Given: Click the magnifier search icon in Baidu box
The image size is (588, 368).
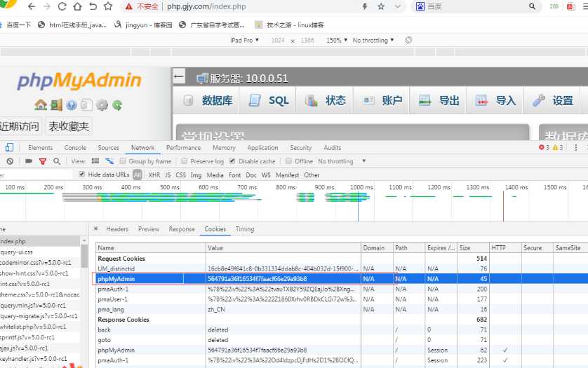Looking at the screenshot, I should click(532, 6).
